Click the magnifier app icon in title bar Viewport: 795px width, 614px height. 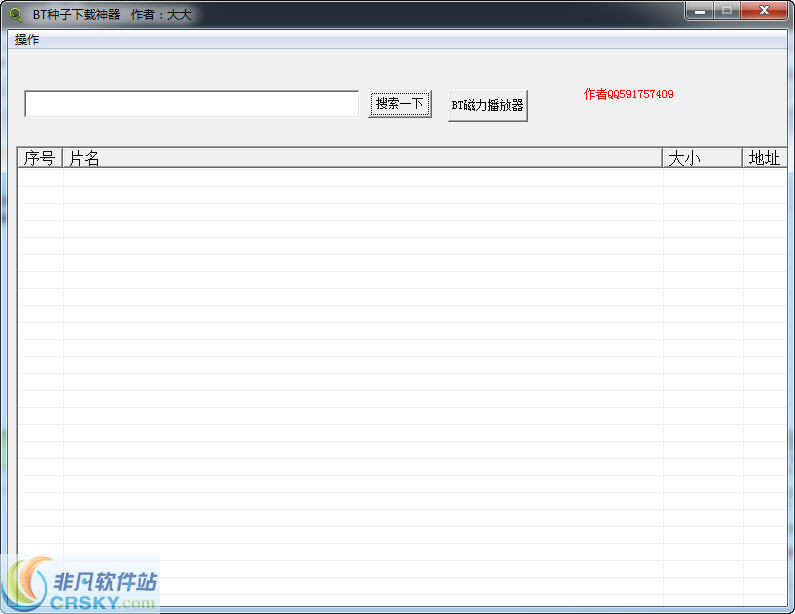click(x=16, y=15)
